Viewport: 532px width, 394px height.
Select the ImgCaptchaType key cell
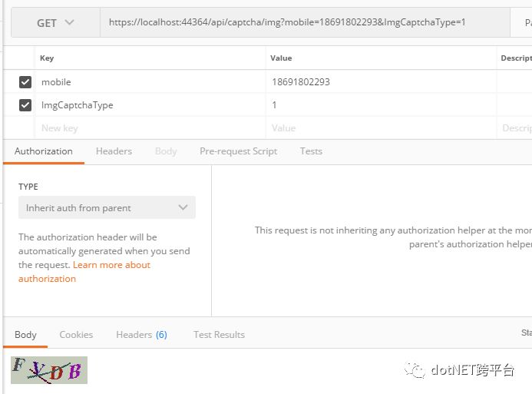(x=150, y=105)
